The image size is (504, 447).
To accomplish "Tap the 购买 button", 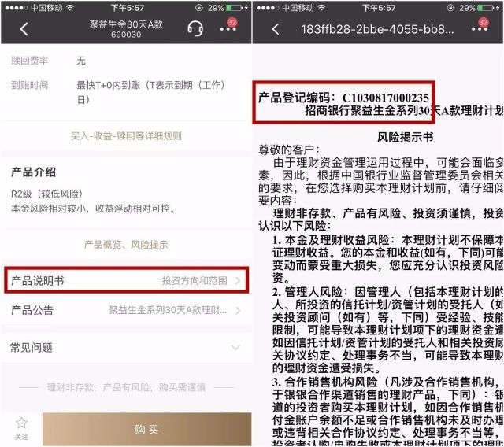I will pyautogui.click(x=147, y=430).
